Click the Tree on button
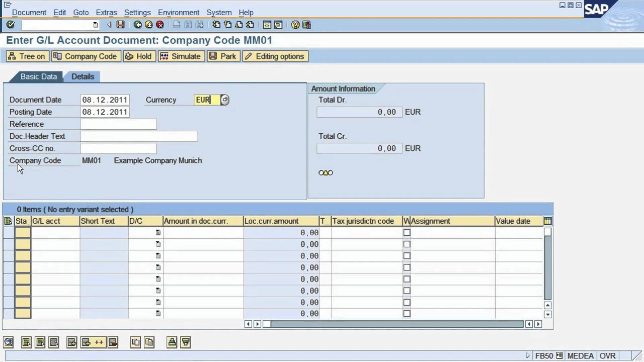Image resolution: width=644 pixels, height=362 pixels. point(28,56)
